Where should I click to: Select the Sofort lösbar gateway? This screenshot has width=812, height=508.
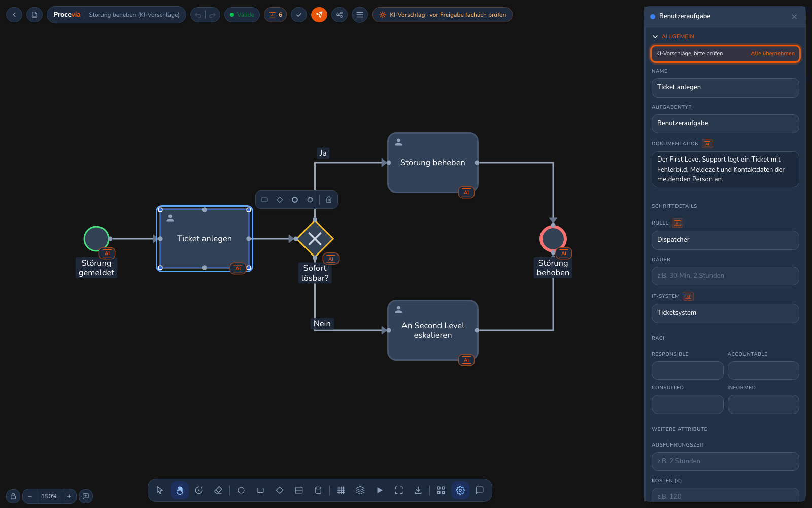click(x=315, y=239)
